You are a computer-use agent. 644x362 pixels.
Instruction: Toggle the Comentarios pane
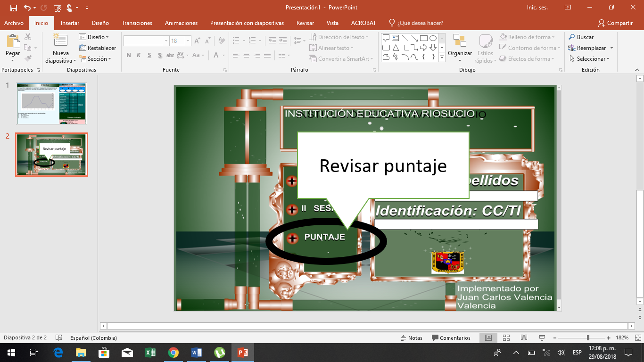[x=451, y=338]
